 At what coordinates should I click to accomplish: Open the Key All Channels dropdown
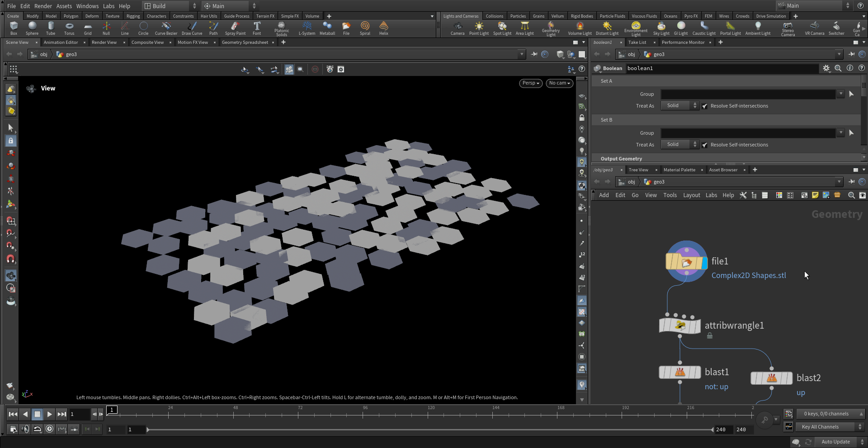click(x=830, y=427)
